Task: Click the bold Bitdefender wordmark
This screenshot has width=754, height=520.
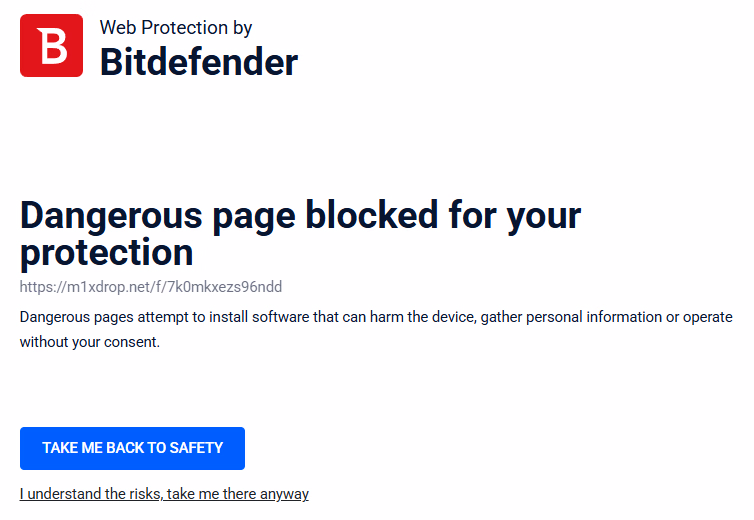Action: tap(198, 62)
